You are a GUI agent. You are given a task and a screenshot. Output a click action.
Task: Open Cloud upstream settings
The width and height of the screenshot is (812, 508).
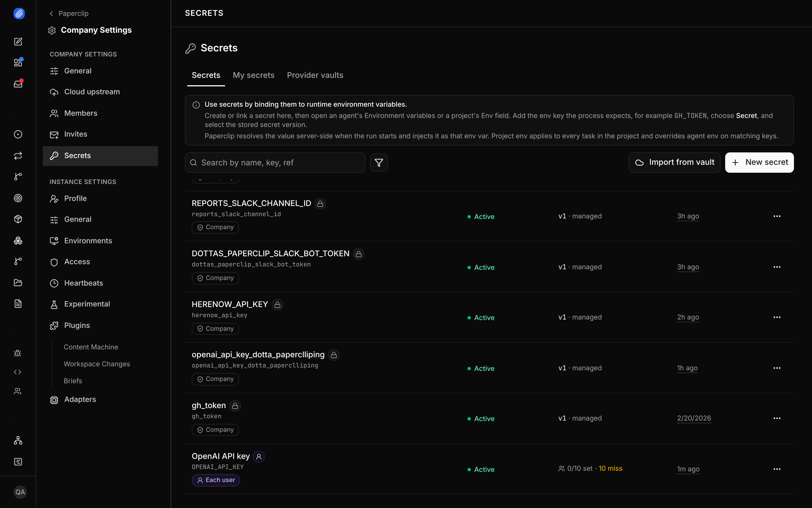[x=100, y=92]
